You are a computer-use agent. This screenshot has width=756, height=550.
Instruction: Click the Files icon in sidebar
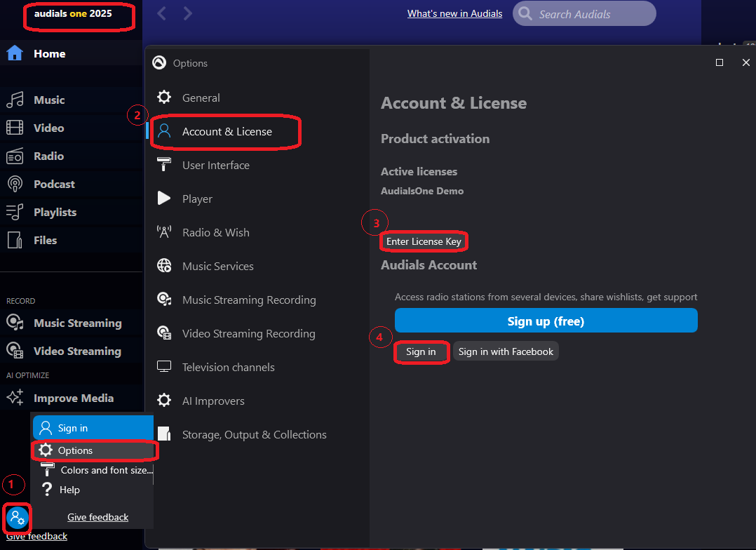tap(15, 240)
